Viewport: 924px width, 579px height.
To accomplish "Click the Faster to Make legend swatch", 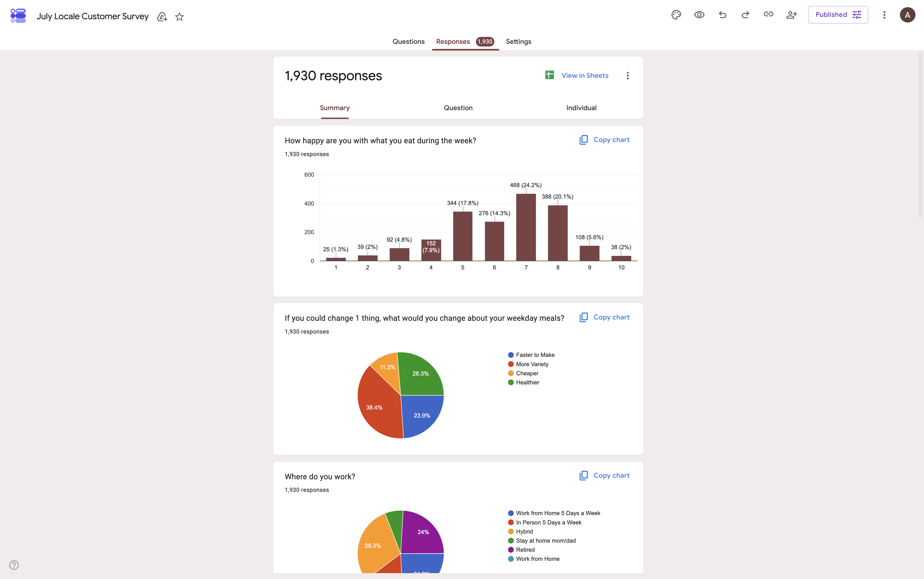I will point(510,355).
